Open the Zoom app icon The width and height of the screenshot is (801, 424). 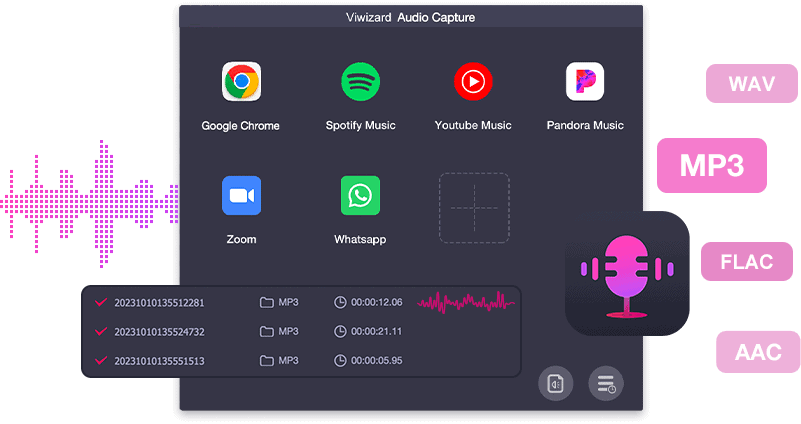tap(241, 196)
